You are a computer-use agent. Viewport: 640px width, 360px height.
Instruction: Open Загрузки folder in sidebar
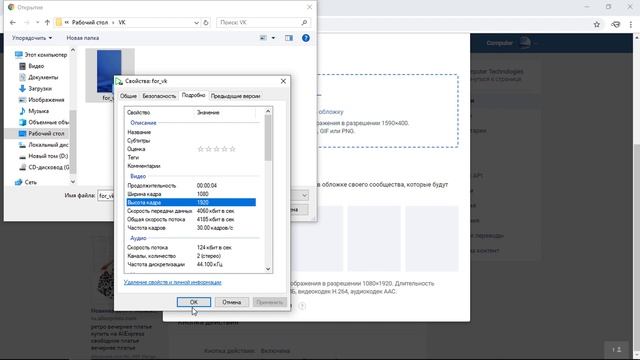pos(36,88)
